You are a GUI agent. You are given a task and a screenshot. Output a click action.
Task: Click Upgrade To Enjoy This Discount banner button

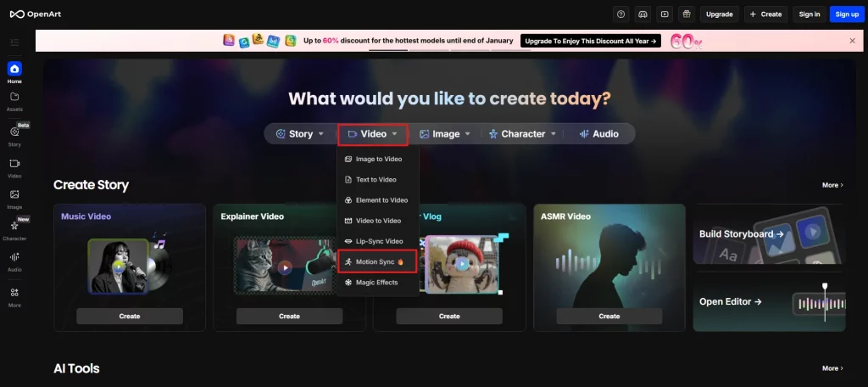click(x=591, y=41)
